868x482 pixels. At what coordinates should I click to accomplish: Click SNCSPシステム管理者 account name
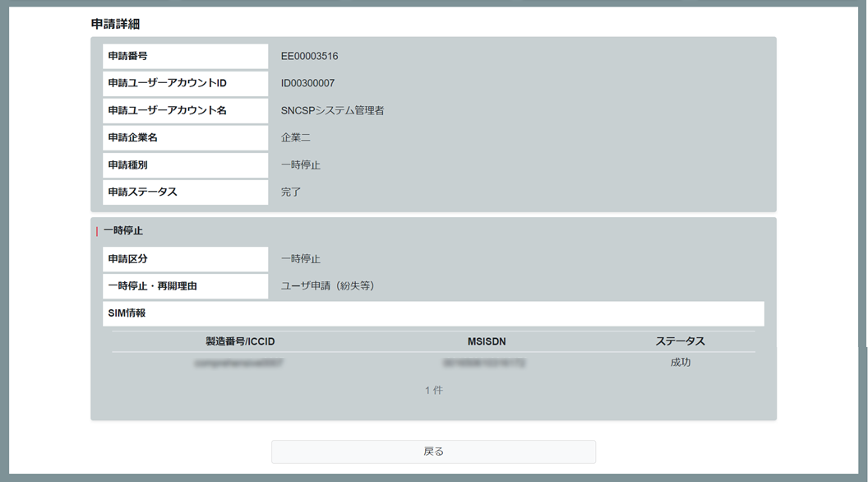coord(332,110)
